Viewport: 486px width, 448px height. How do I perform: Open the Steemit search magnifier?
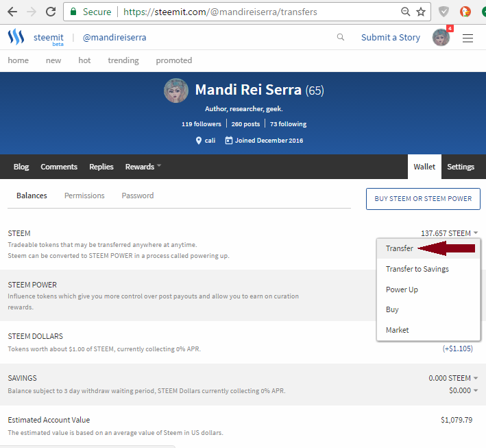340,37
